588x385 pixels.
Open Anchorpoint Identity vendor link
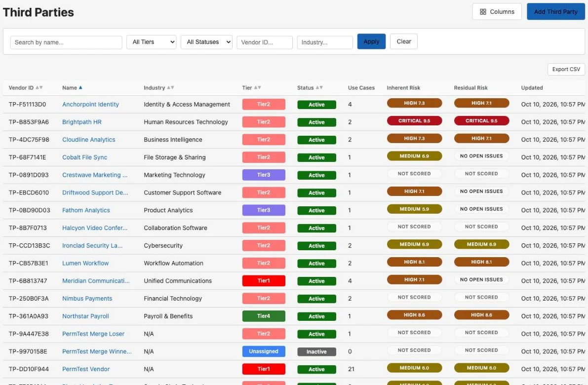pyautogui.click(x=90, y=105)
